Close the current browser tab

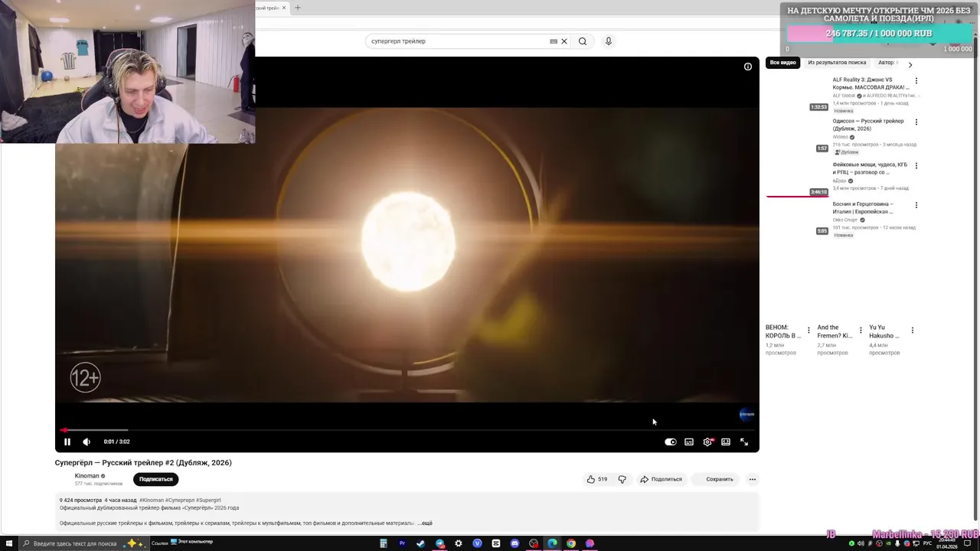point(284,8)
